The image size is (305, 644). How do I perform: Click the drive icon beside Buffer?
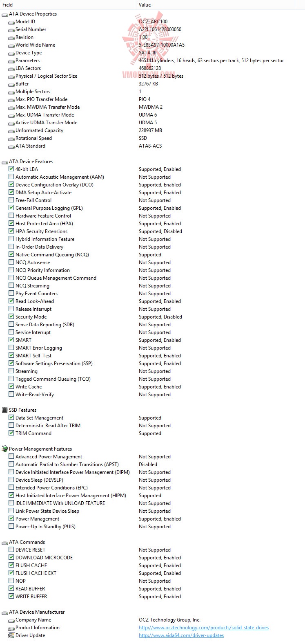(11, 84)
